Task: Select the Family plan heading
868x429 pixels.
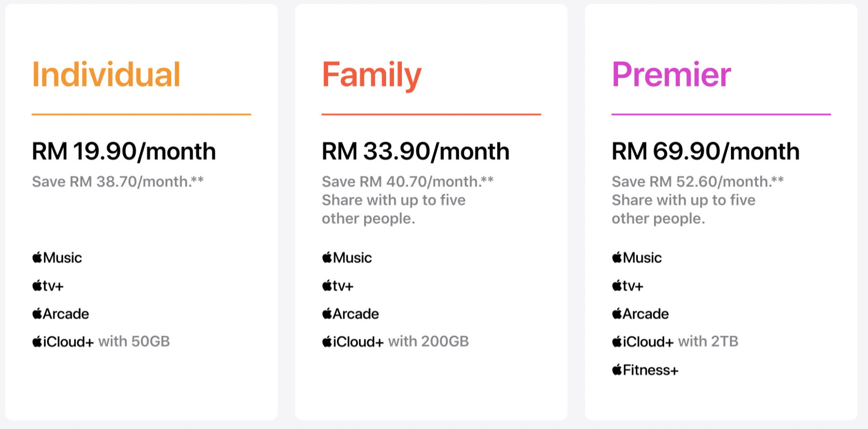Action: coord(372,75)
